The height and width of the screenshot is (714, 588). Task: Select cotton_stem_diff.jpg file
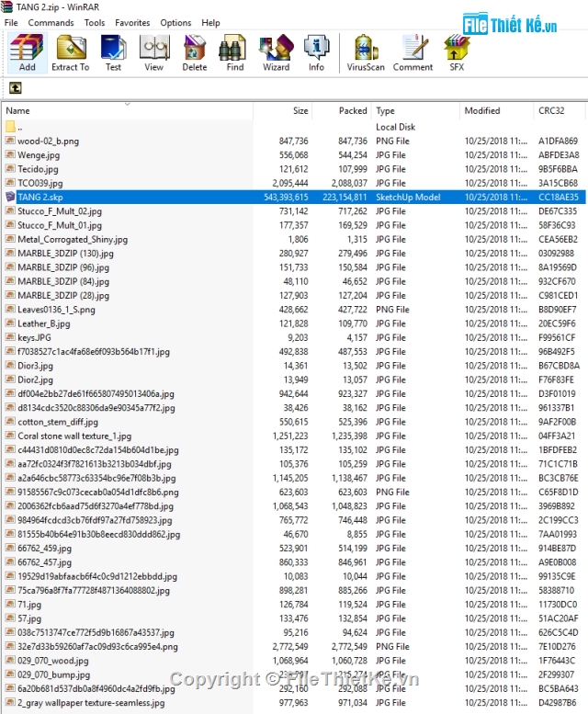point(58,422)
